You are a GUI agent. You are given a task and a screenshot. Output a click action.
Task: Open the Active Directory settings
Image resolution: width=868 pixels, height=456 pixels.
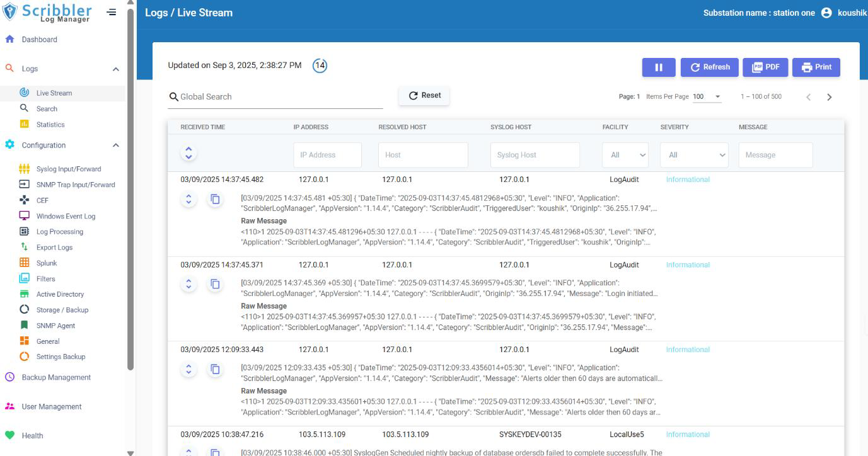[x=61, y=294]
